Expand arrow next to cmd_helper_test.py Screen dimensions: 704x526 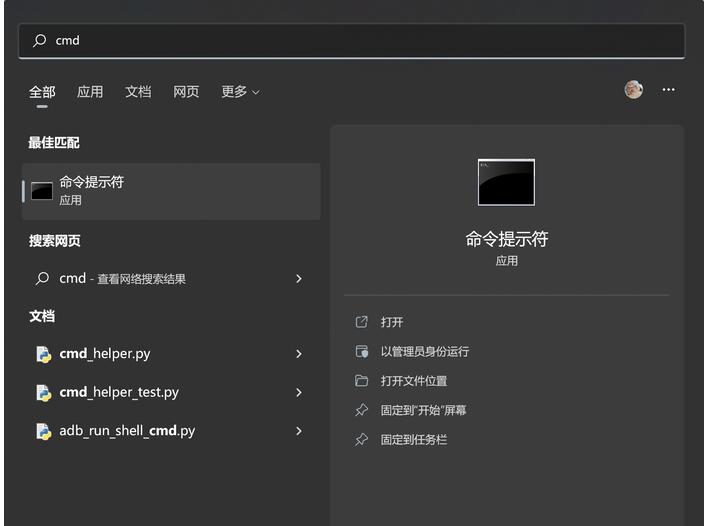pyautogui.click(x=299, y=392)
